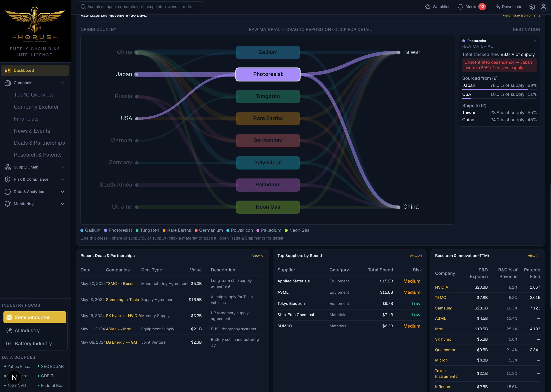
Task: Click the AI Industry brain icon
Action: 9,330
